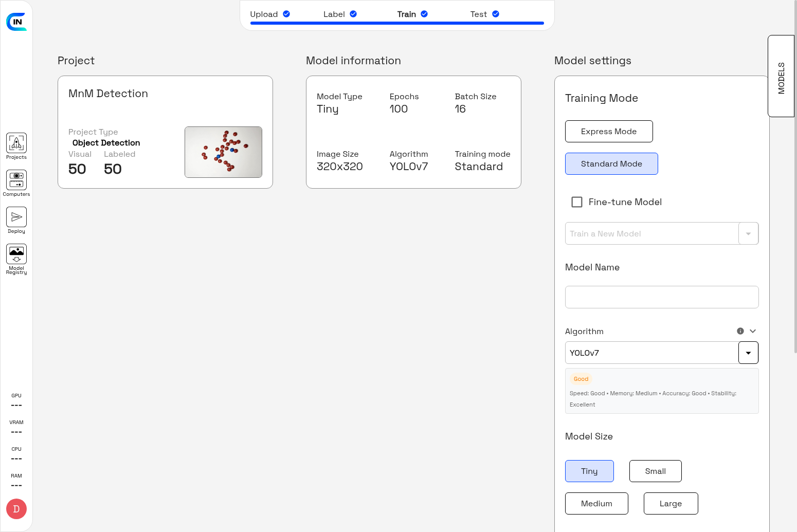Open the MODELS side panel
The image size is (797, 532).
pyautogui.click(x=781, y=76)
